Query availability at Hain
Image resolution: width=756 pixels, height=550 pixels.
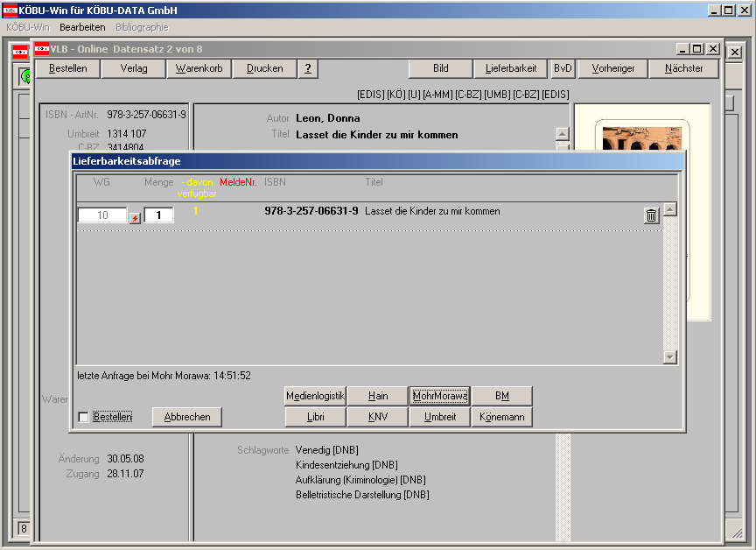[378, 396]
